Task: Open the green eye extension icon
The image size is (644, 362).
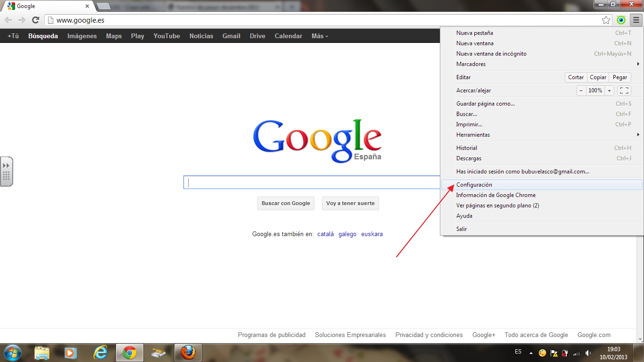Action: coord(621,20)
